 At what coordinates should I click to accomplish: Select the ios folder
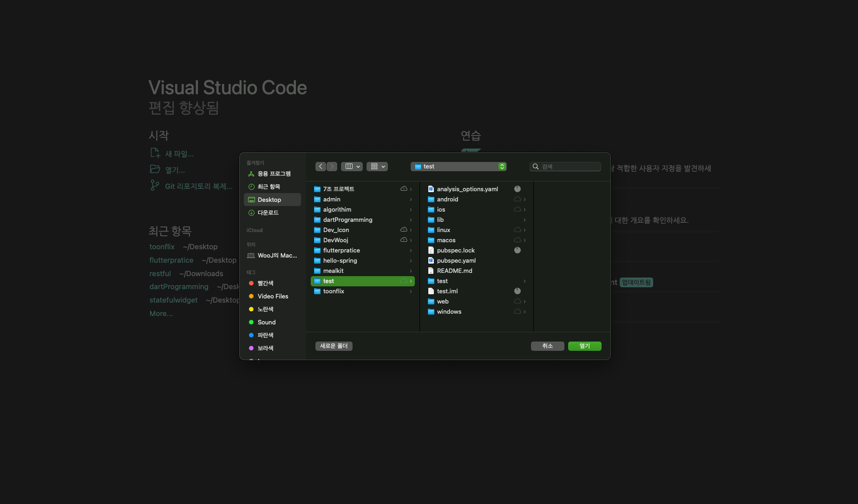[477, 209]
